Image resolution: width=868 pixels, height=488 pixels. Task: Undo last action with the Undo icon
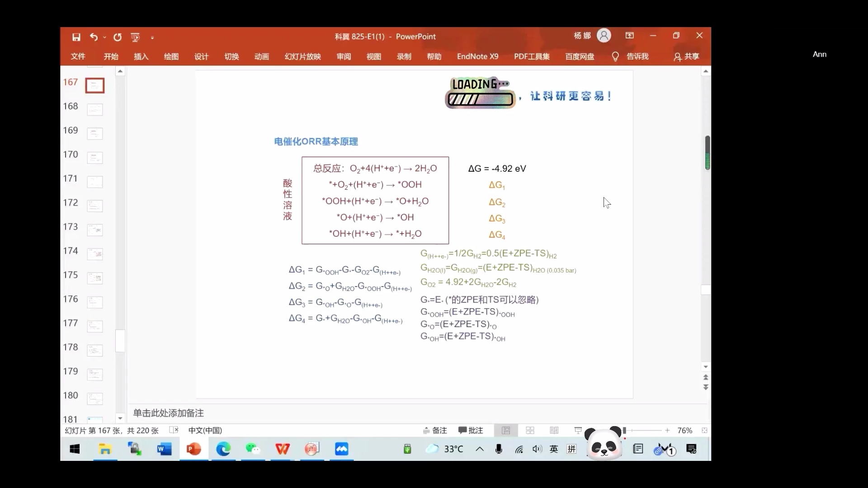point(95,38)
